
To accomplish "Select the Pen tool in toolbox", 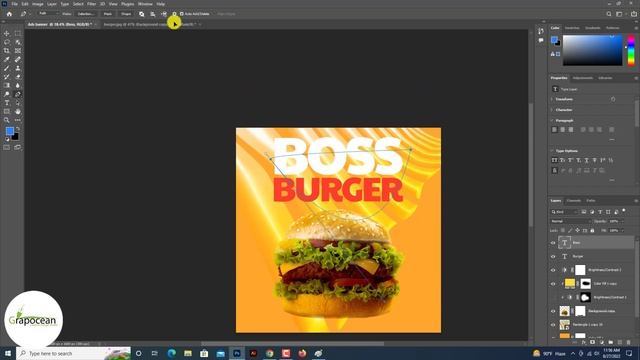I will pos(18,94).
